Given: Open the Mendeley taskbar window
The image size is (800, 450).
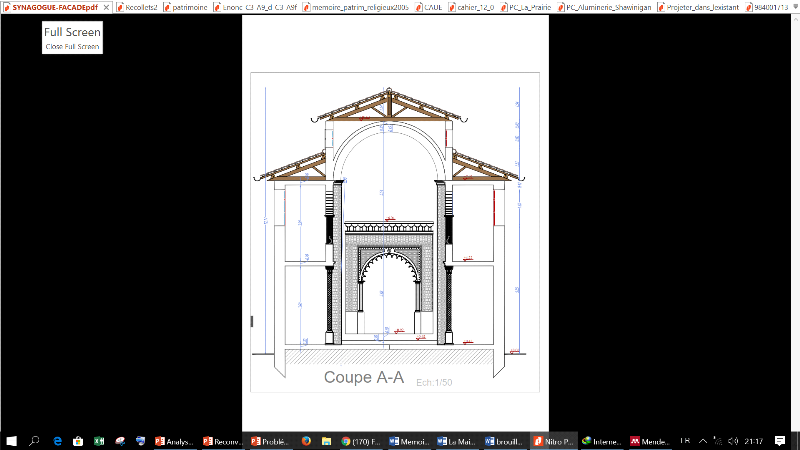Looking at the screenshot, I should coord(650,440).
